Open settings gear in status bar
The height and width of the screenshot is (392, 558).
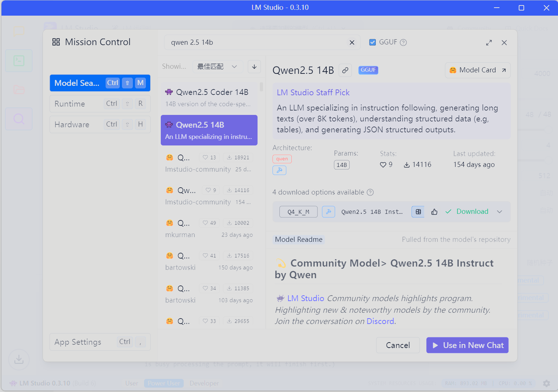pos(546,383)
